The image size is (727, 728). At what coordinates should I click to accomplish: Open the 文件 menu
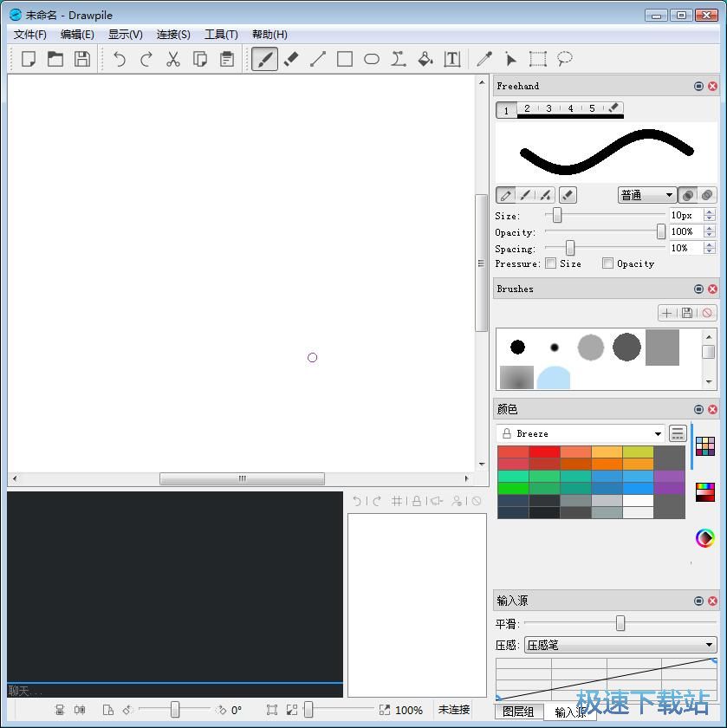pos(29,35)
